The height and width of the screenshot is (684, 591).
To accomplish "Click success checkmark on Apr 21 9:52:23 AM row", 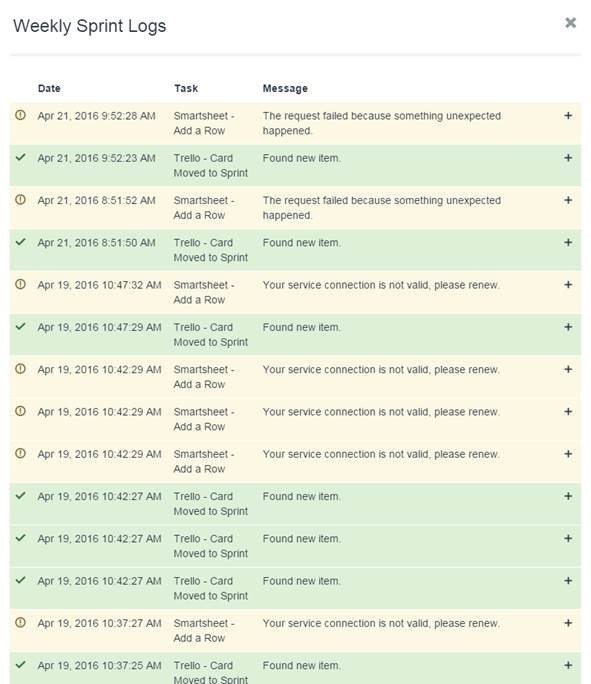I will (x=20, y=157).
